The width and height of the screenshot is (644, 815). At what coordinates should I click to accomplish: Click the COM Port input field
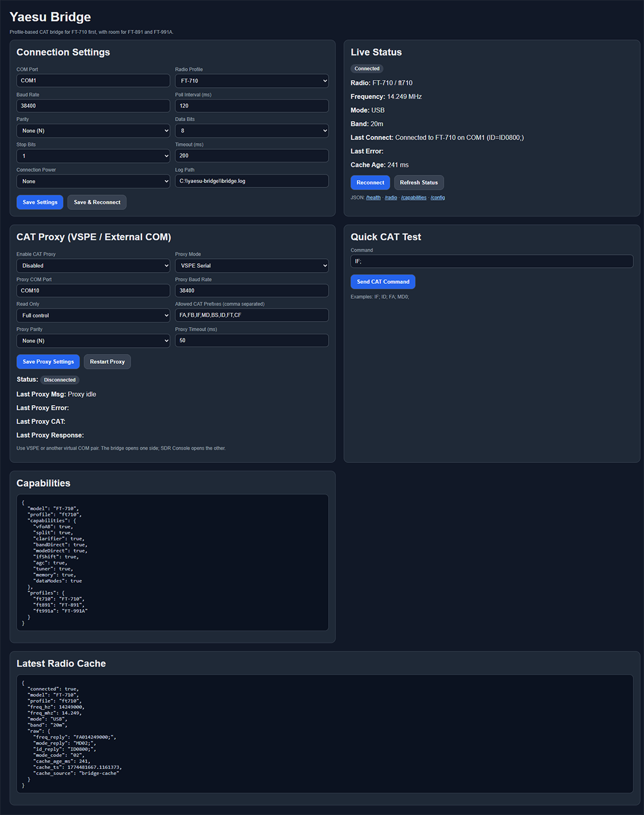pyautogui.click(x=93, y=81)
